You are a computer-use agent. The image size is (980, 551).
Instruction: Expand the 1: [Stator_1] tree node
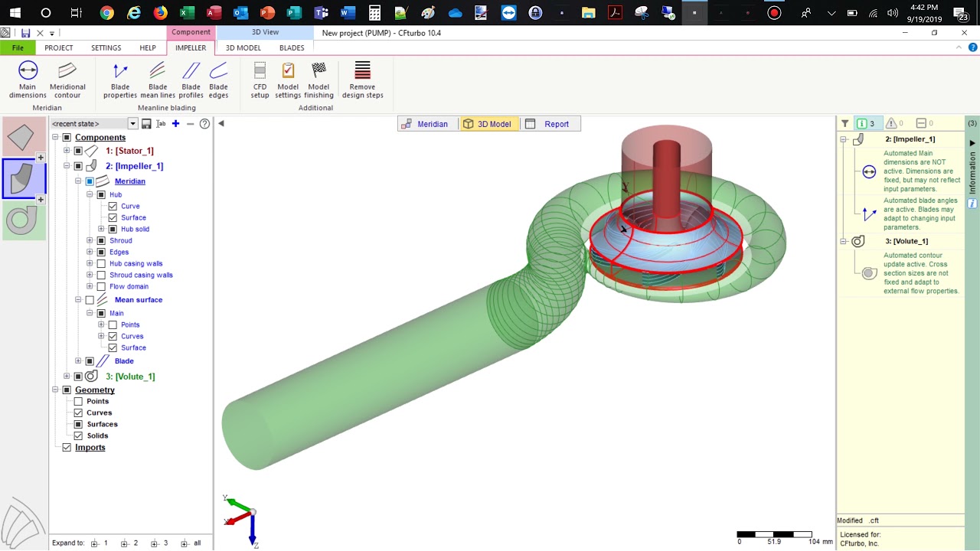tap(67, 151)
